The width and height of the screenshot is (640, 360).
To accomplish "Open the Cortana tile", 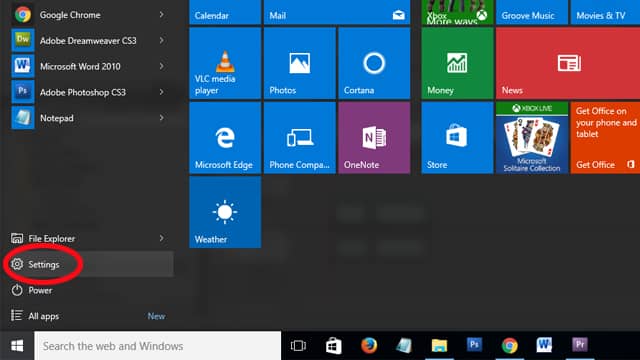I will [x=374, y=63].
